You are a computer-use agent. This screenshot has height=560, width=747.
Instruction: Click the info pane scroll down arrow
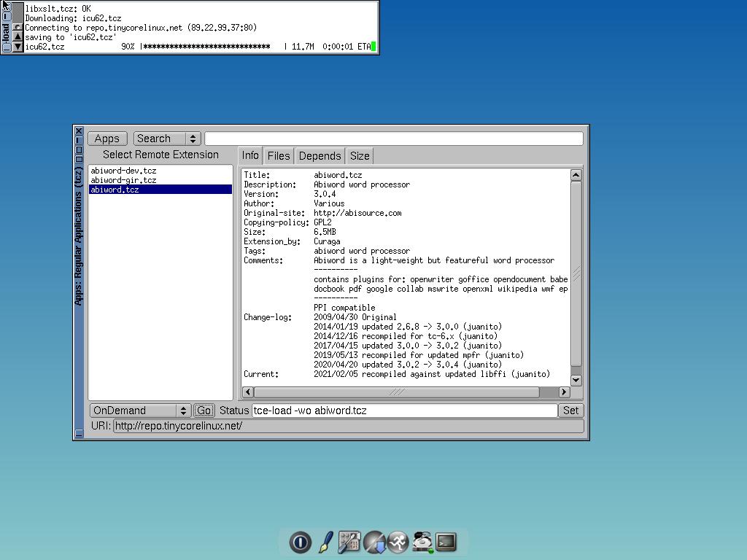tap(576, 380)
